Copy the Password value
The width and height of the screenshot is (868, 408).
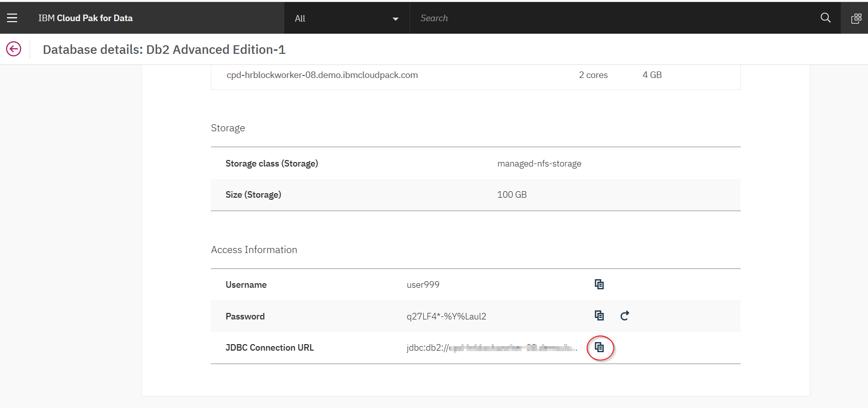(599, 315)
